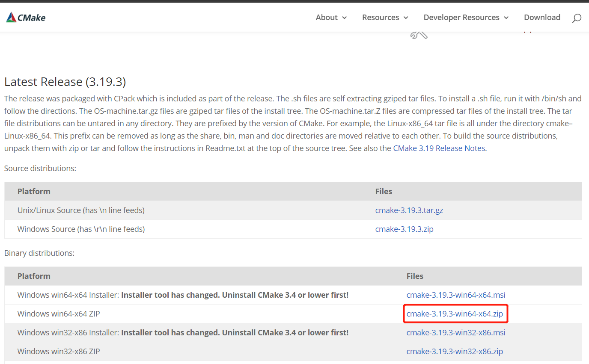589x364 pixels.
Task: Click the Windows win64-x64 Installer platform text
Action: [x=183, y=295]
